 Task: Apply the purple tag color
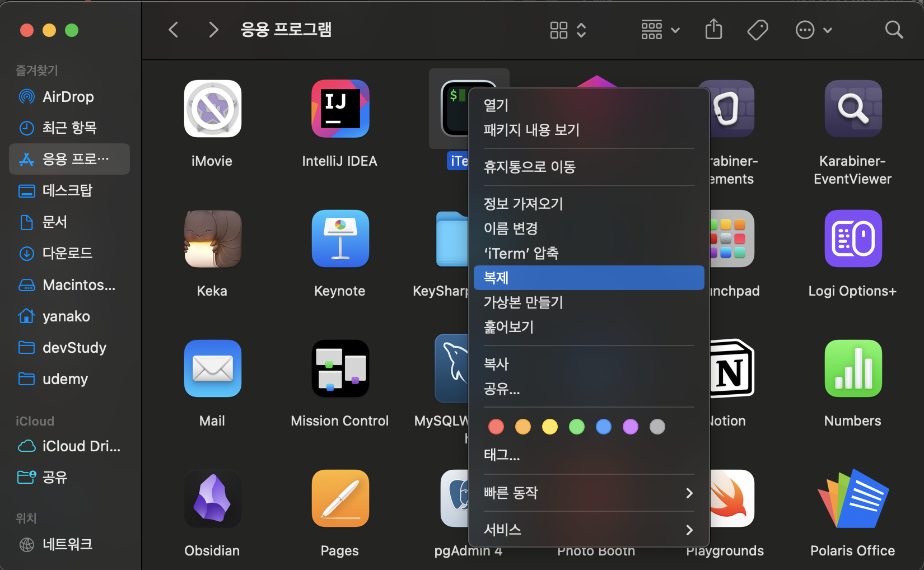click(x=631, y=427)
